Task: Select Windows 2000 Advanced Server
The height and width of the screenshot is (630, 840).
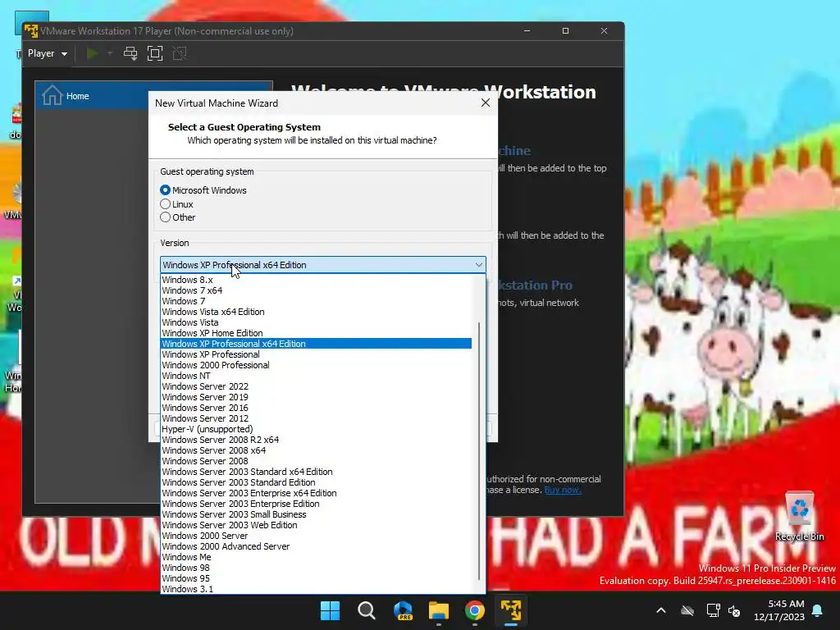Action: pos(316,547)
